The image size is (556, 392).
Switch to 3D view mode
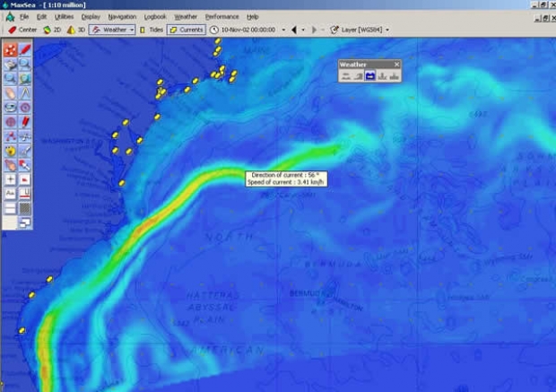(77, 30)
